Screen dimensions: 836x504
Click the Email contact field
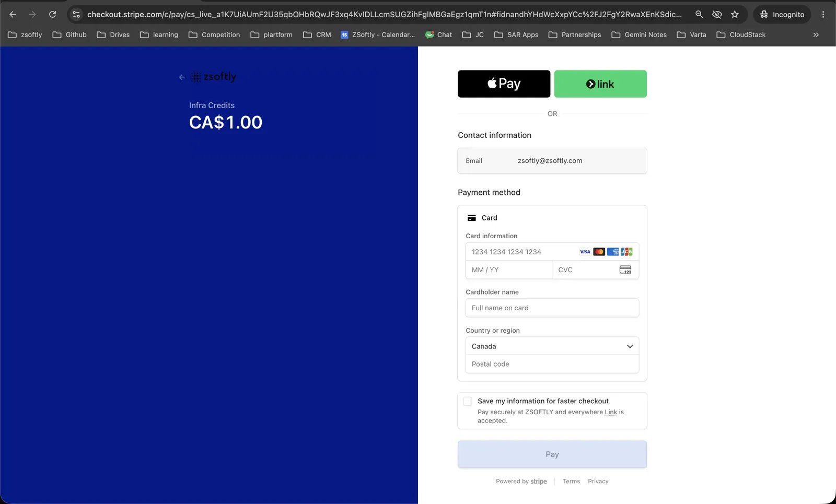tap(552, 161)
